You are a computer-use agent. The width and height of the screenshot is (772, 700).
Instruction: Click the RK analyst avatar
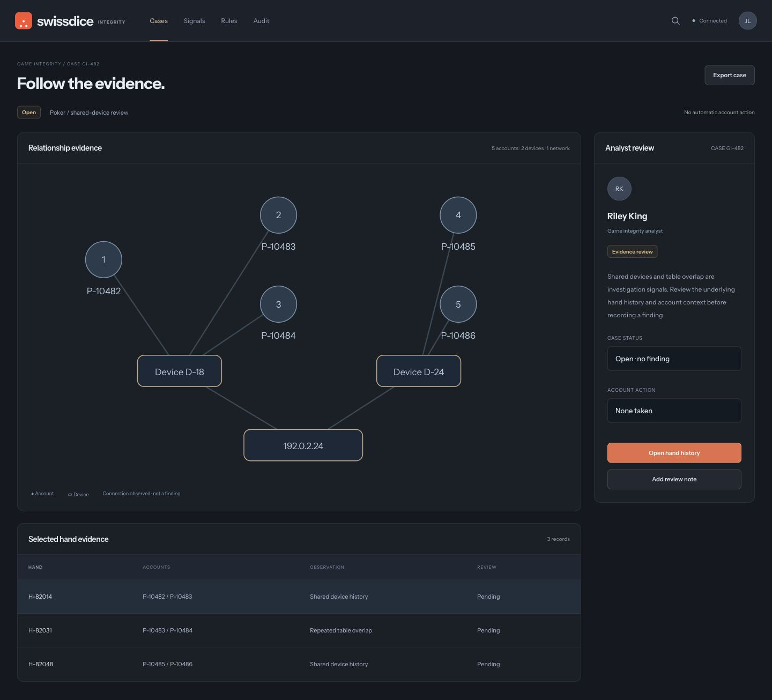pos(619,189)
